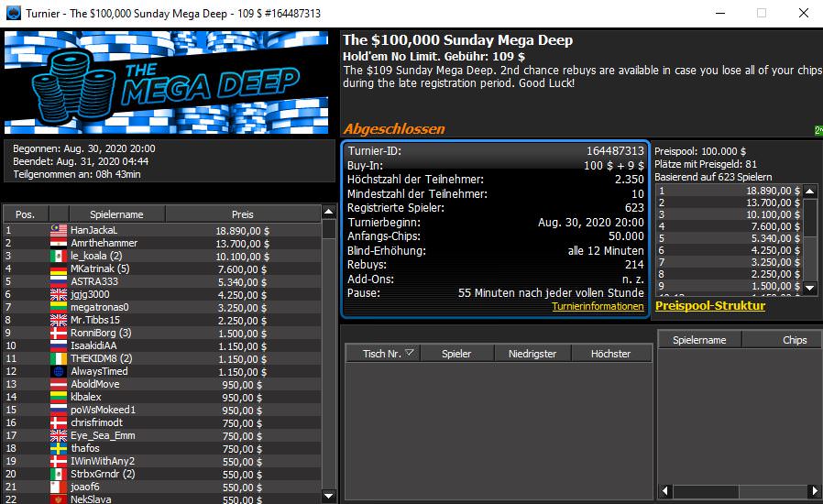Open the Turnierinformationen link

[598, 307]
